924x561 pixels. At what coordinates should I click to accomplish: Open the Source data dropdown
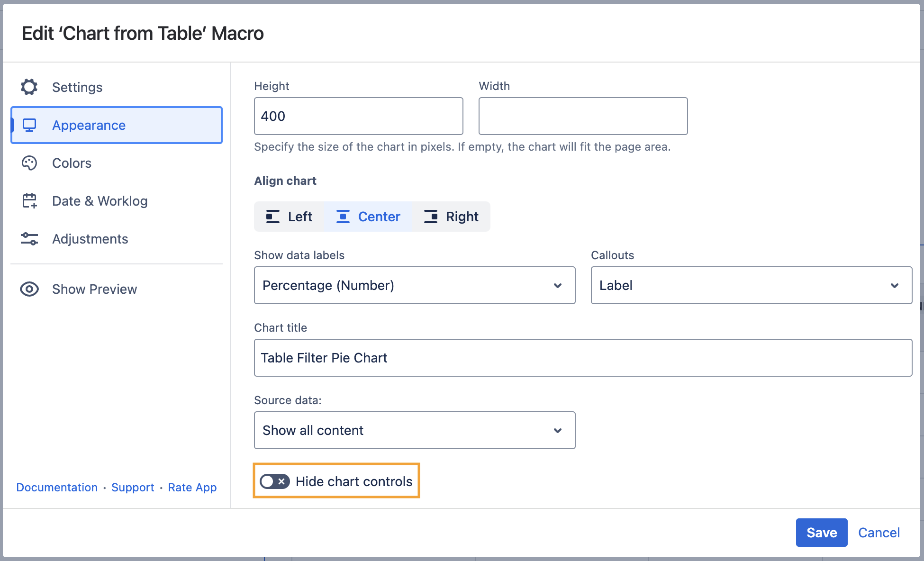tap(415, 430)
